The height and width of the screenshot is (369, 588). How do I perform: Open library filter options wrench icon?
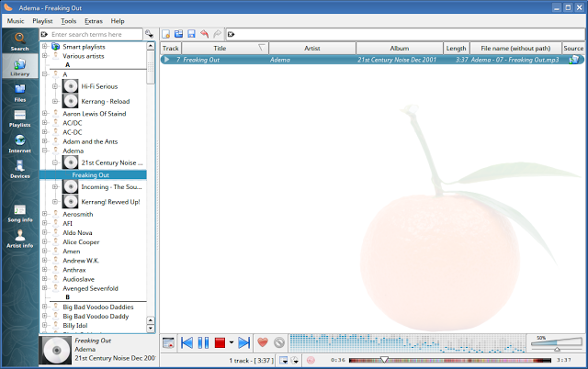click(x=149, y=34)
